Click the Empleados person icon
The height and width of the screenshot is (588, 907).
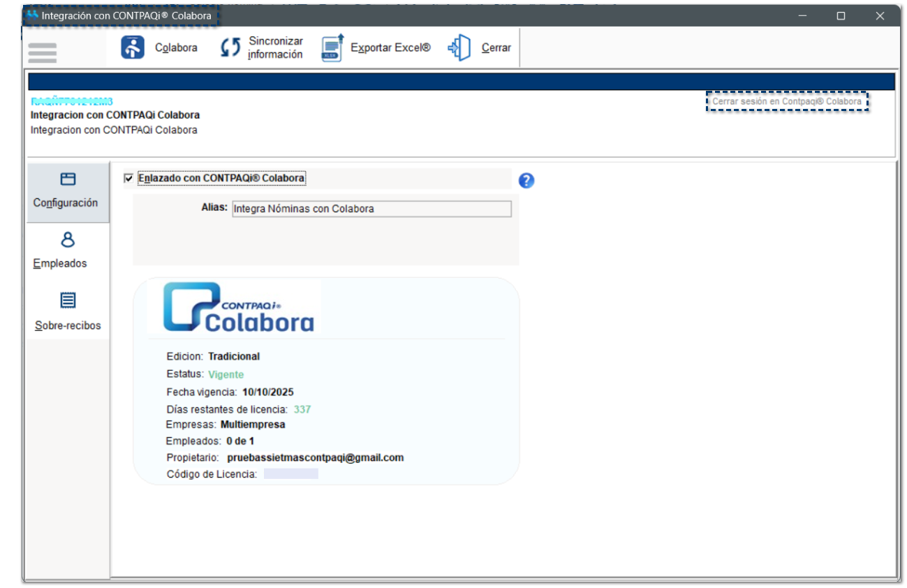[68, 240]
